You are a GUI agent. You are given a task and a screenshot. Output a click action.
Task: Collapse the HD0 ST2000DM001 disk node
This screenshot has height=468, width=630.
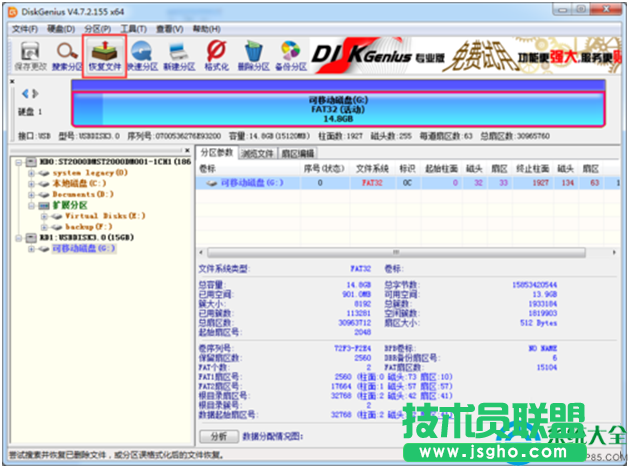coord(18,162)
